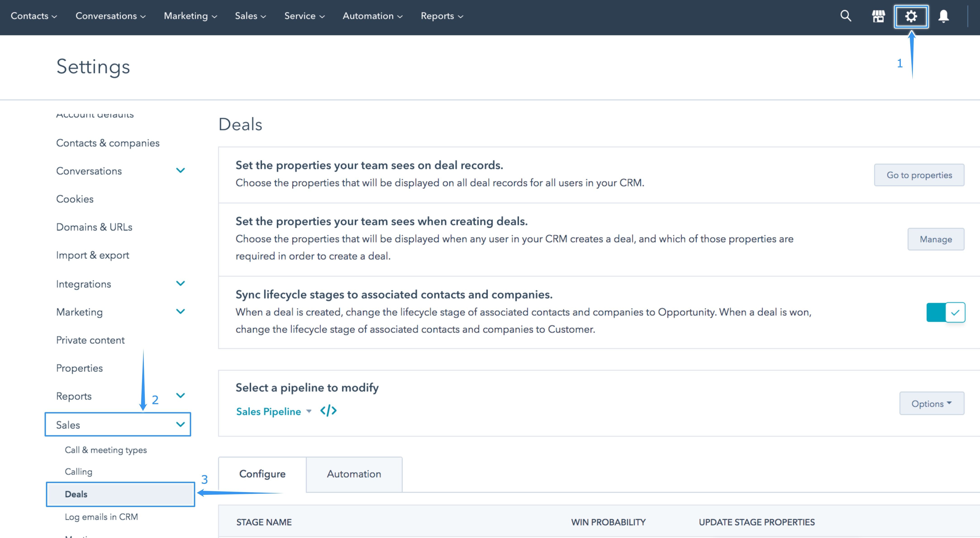Select Deals under Sales section
Image resolution: width=980 pixels, height=538 pixels.
click(x=120, y=494)
